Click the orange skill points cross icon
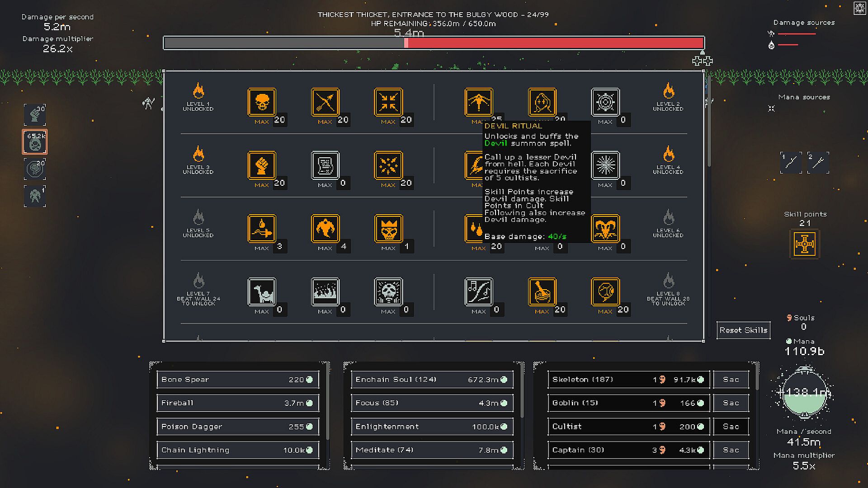 point(804,244)
